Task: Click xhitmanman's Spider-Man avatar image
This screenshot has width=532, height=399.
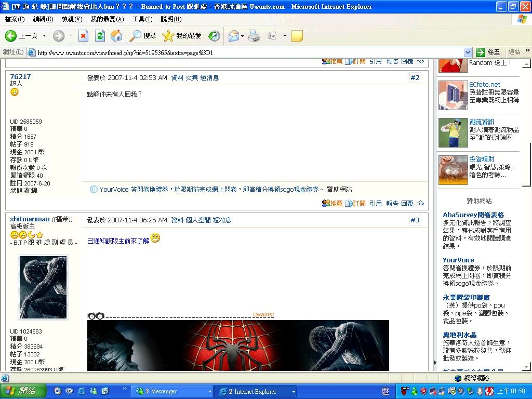Action: point(43,287)
